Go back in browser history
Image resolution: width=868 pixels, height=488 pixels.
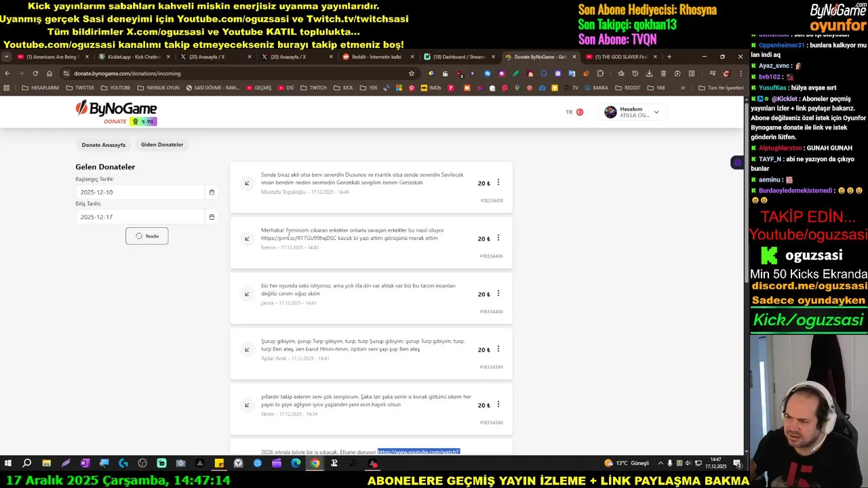point(7,73)
